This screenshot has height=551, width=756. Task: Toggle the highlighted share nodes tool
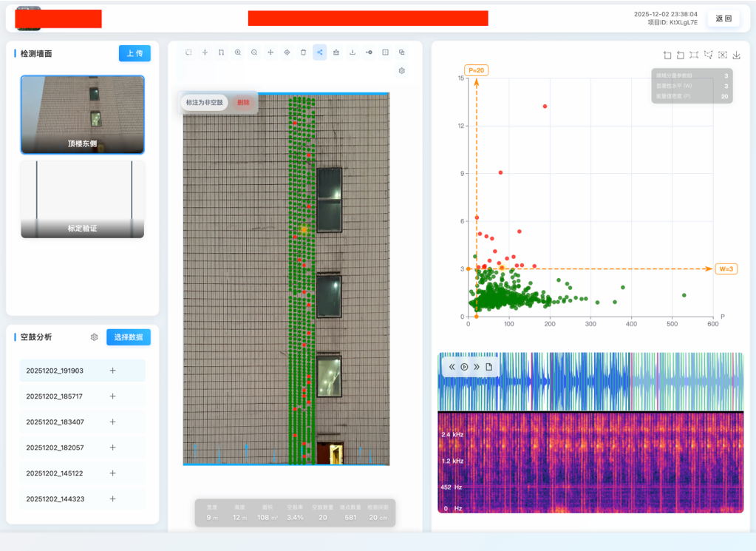point(319,53)
